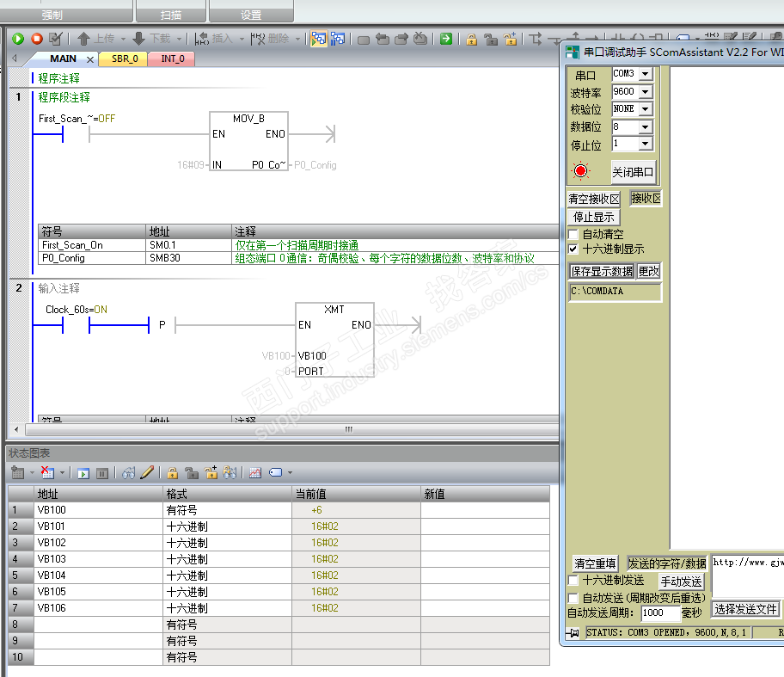Toggle the 自动清空 checkbox
Image resolution: width=784 pixels, height=677 pixels.
tap(573, 234)
